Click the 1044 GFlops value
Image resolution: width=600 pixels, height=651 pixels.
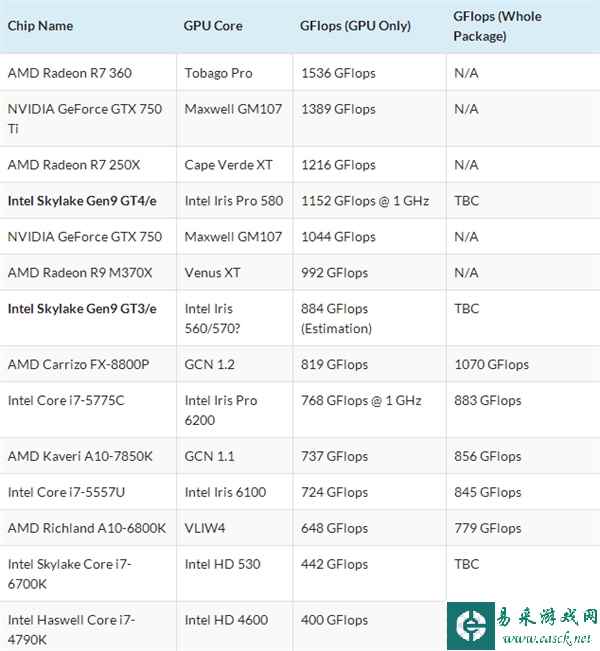338,237
